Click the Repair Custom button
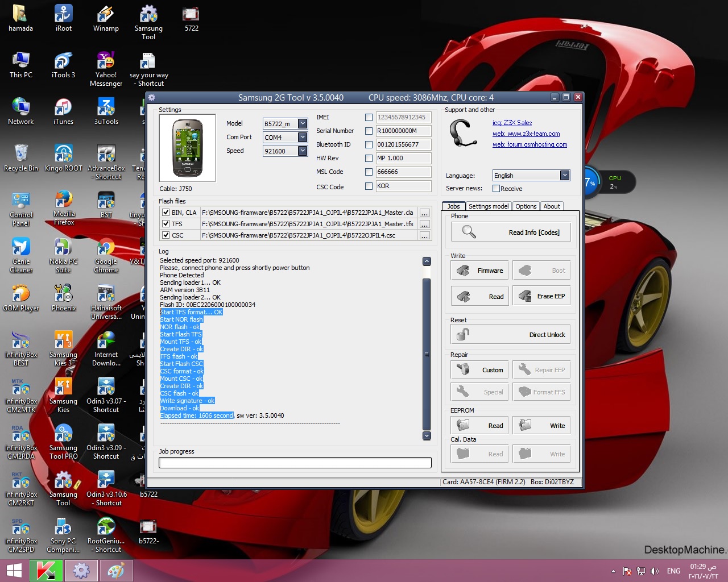Viewport: 728px width, 582px height. [479, 370]
